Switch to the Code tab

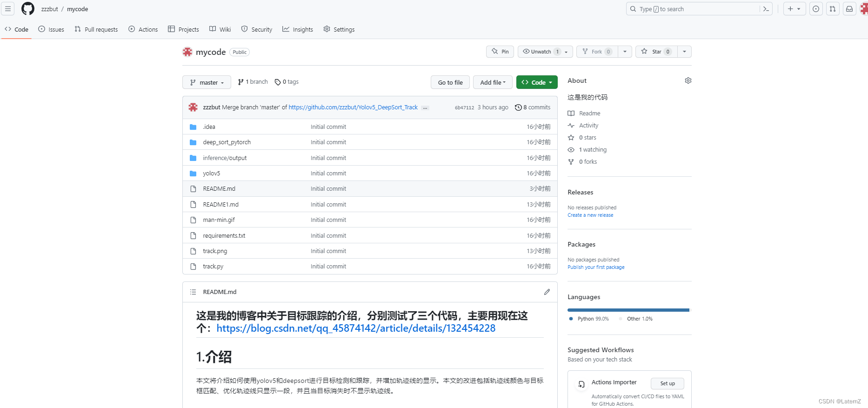click(x=17, y=29)
